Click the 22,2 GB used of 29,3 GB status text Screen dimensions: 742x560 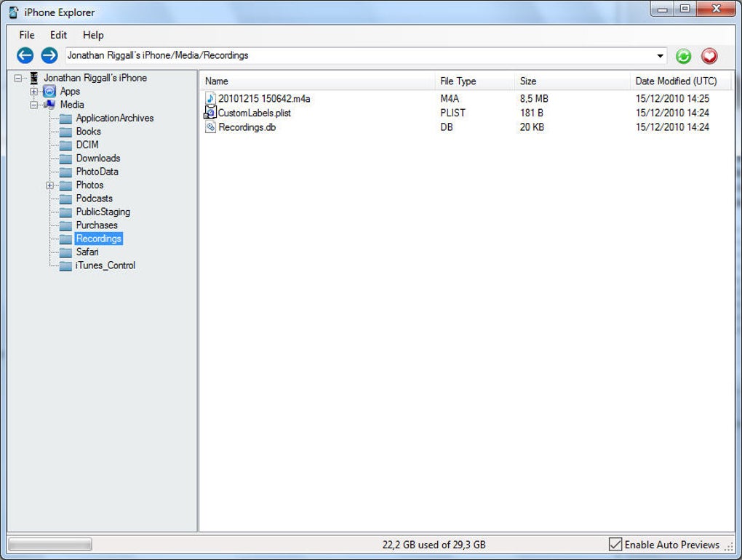click(x=434, y=545)
